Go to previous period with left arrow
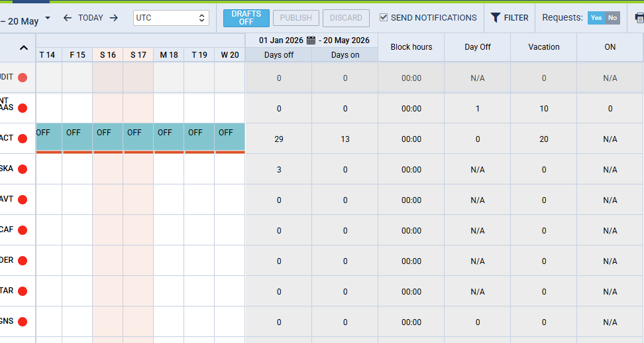This screenshot has width=644, height=343. tap(68, 18)
